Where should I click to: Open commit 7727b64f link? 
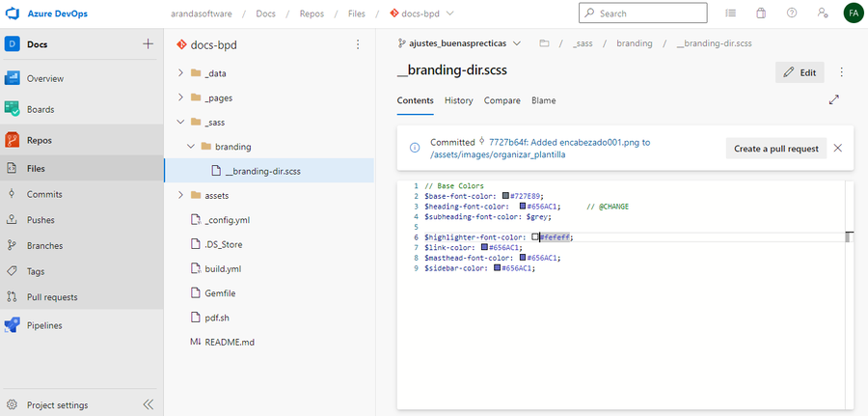click(505, 142)
